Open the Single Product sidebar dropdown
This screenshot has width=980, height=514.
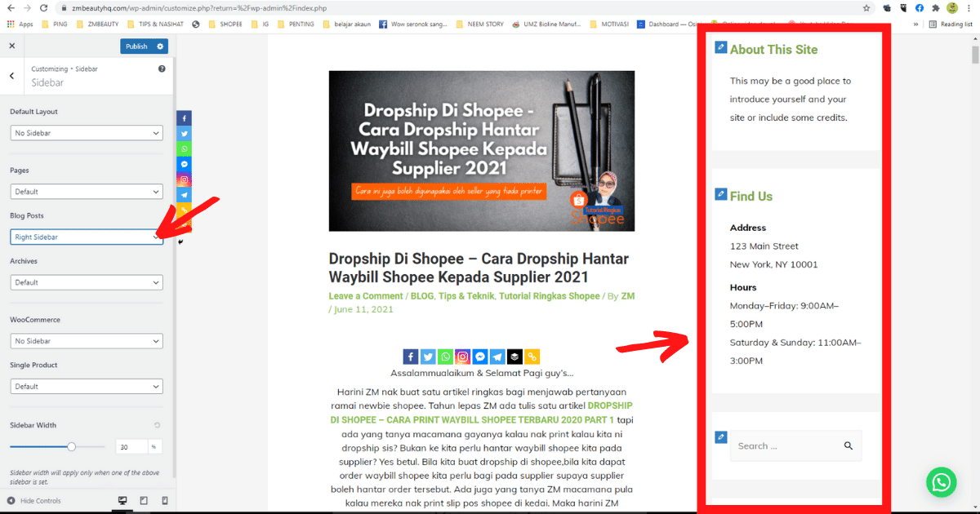(x=87, y=387)
